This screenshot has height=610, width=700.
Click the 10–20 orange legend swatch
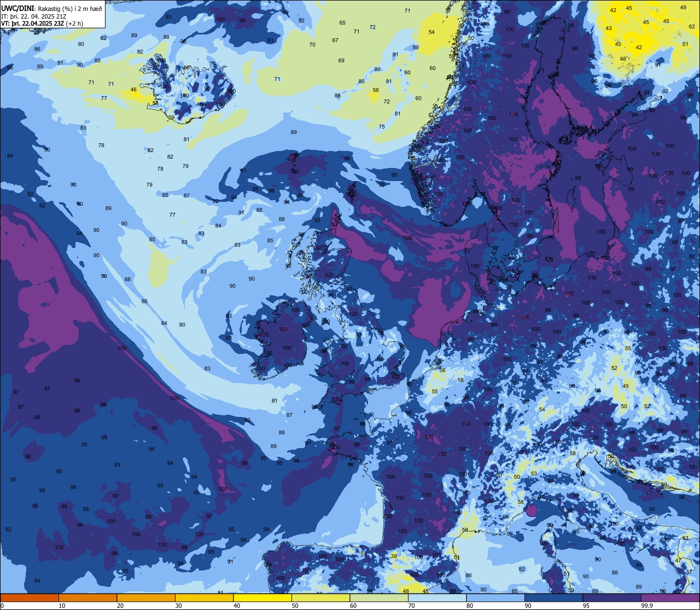pyautogui.click(x=87, y=597)
